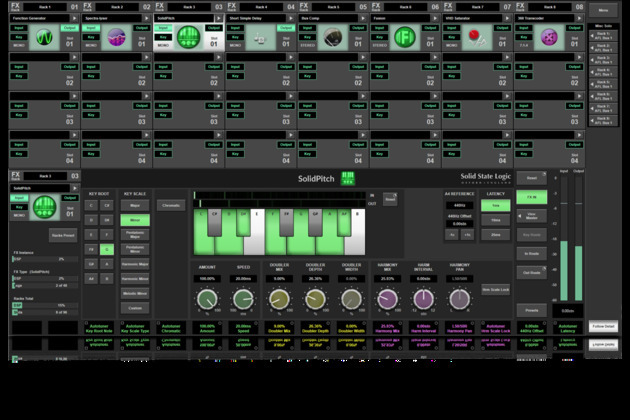
Task: Expand the SolidPitch arrow in the detail panel
Action: [x=75, y=188]
